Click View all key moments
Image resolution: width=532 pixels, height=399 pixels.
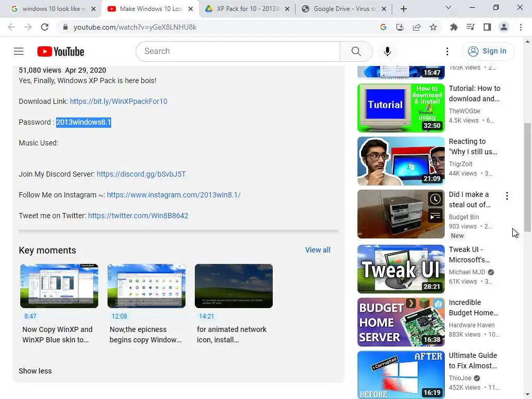point(317,250)
